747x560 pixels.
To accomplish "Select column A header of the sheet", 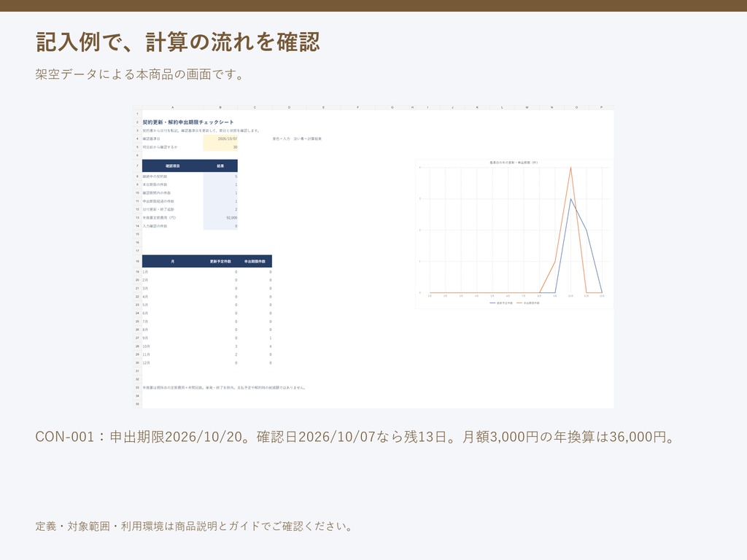I will coord(172,108).
